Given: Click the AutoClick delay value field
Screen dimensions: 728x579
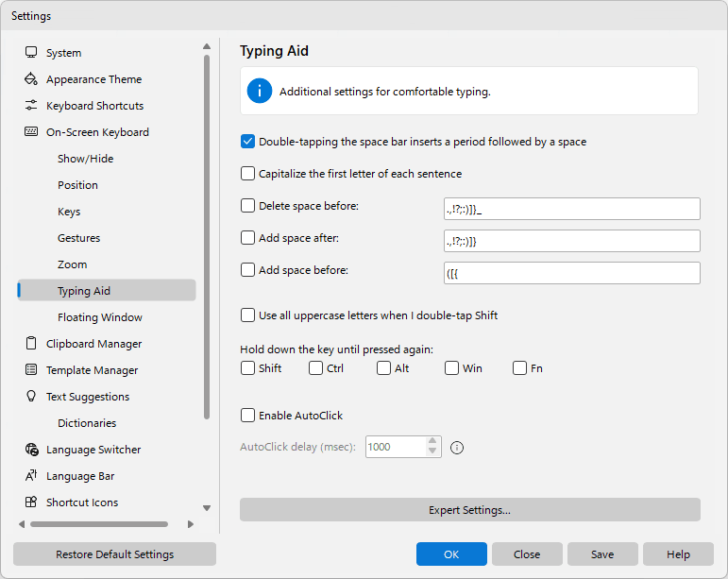Looking at the screenshot, I should coord(396,447).
